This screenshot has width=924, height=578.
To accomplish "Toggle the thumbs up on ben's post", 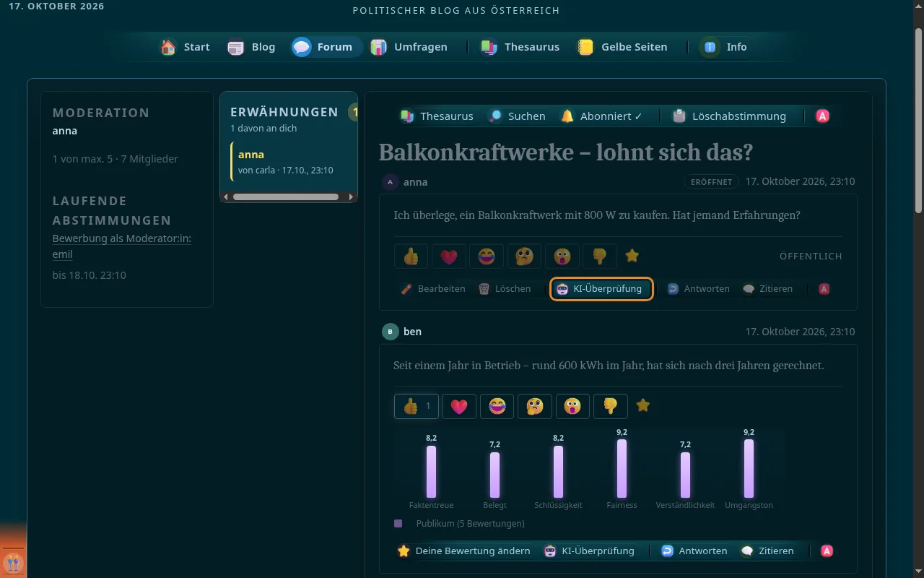I will pyautogui.click(x=417, y=406).
